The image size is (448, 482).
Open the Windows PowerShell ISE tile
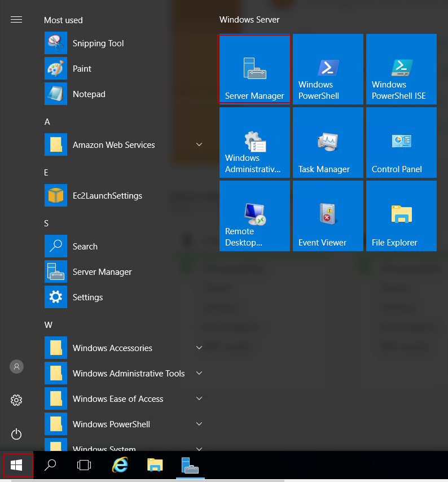[x=401, y=69]
